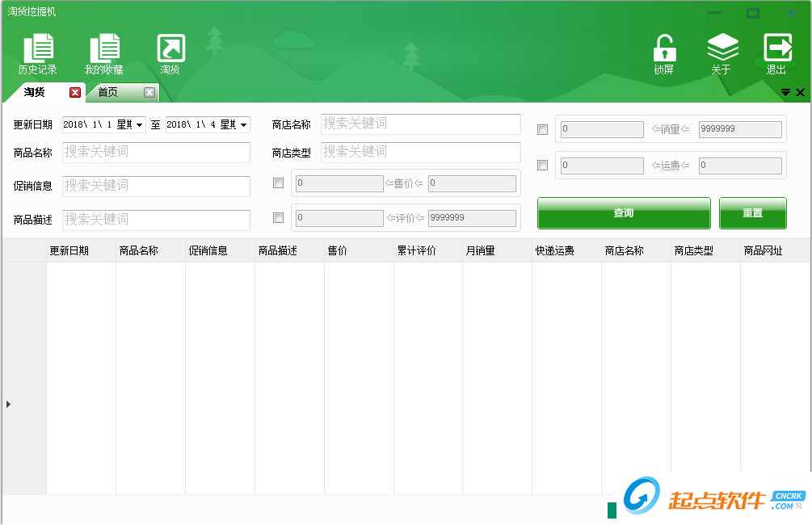
Task: Sort by the 更新日期 column header
Action: (x=82, y=250)
